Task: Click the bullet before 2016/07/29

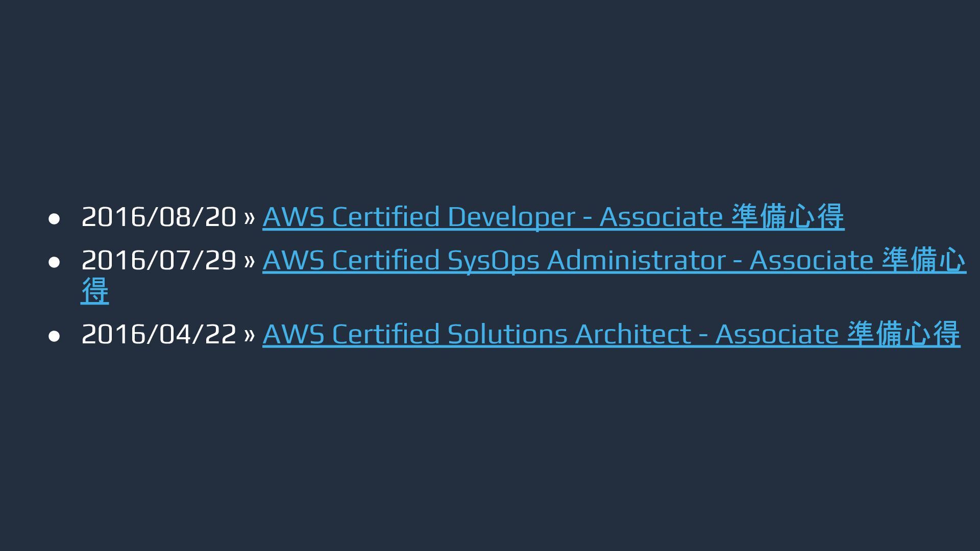Action: [54, 262]
